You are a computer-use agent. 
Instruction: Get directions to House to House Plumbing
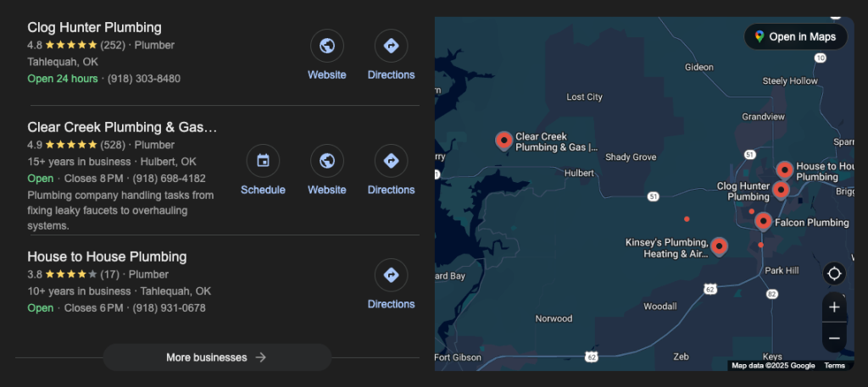point(391,274)
